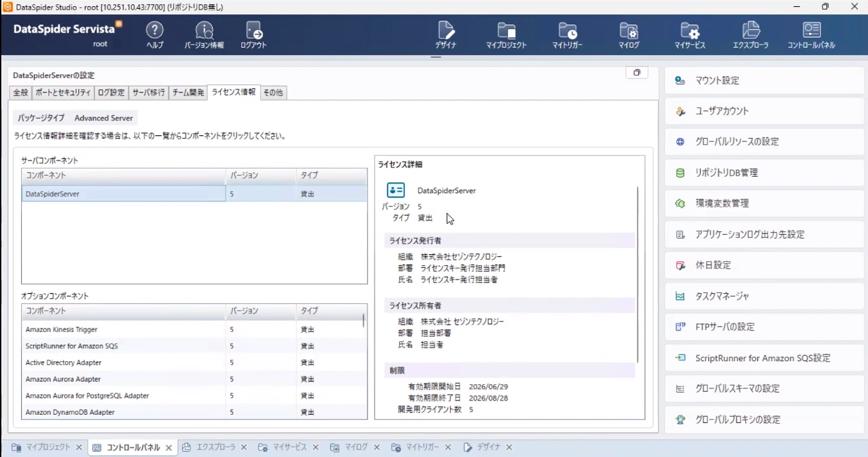Activate the マイトリガー bottom tab
868x457 pixels.
coord(423,447)
